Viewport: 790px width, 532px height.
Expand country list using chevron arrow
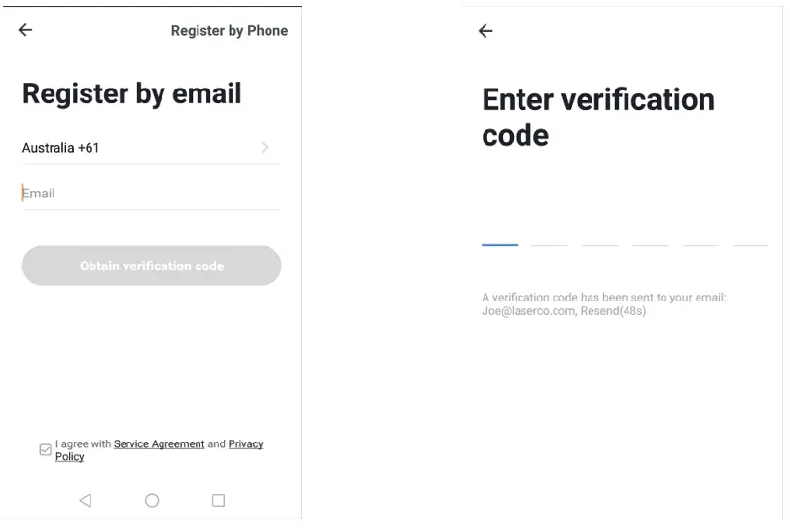(x=265, y=148)
